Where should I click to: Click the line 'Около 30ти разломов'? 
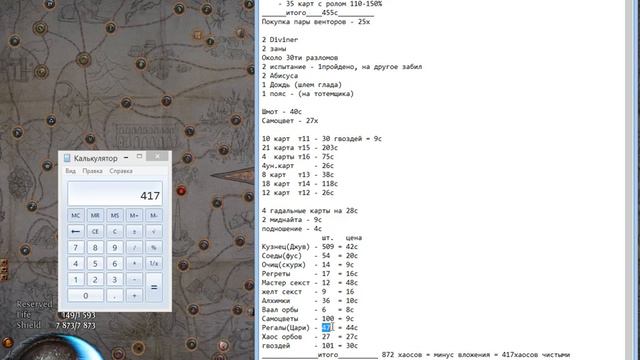coord(300,58)
